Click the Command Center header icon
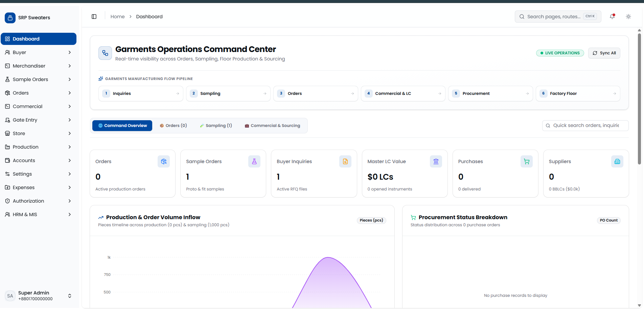Image resolution: width=644 pixels, height=309 pixels. (105, 53)
